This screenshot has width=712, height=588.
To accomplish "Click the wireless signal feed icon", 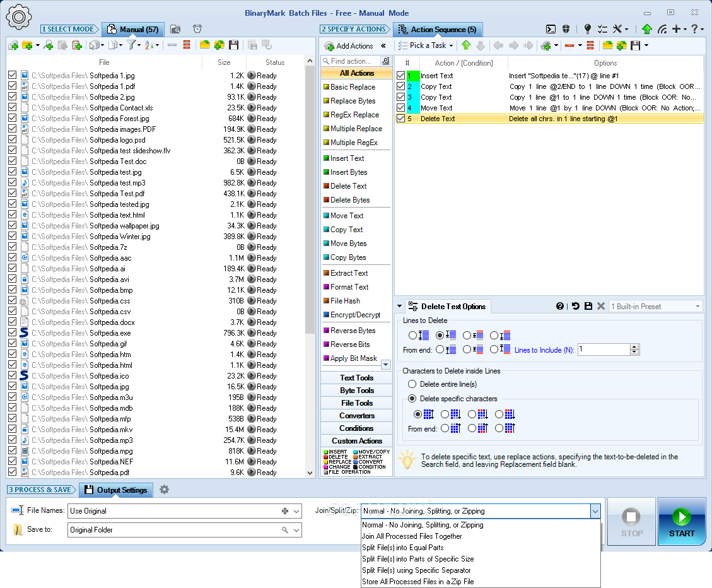I will [x=663, y=30].
